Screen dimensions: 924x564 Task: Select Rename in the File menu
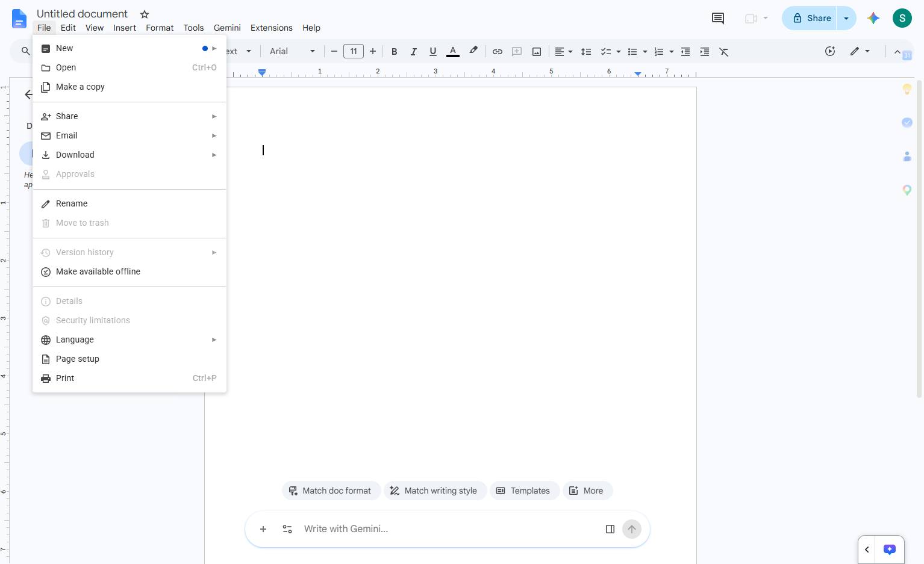pos(130,203)
